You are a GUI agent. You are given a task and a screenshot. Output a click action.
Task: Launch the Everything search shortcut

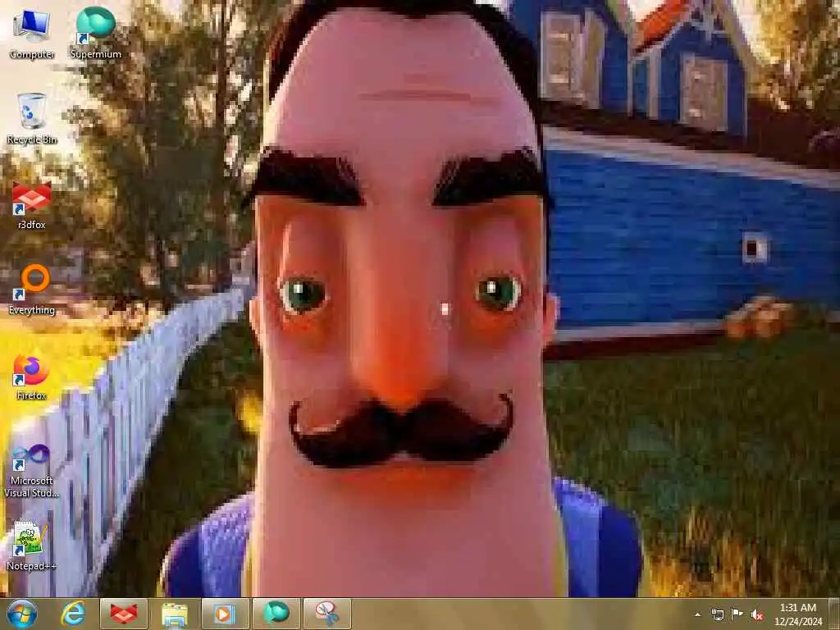pos(32,290)
